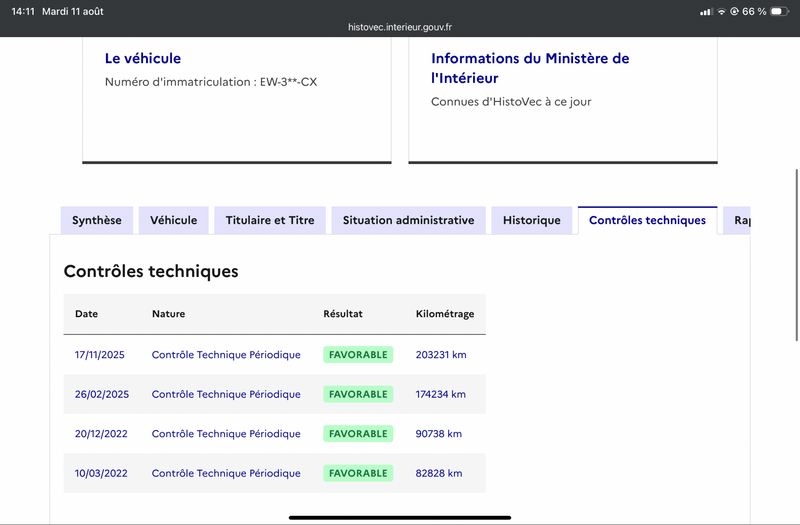Click the Kilométrage column header
Viewport: 800px width, 525px height.
tap(445, 314)
